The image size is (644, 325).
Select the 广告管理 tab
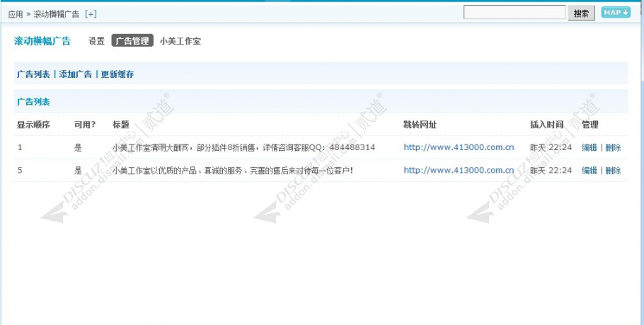(132, 40)
